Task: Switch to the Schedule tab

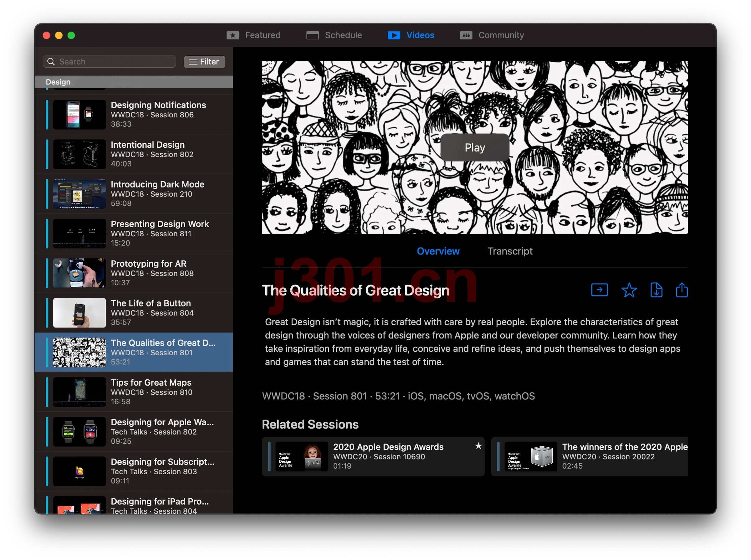Action: click(x=334, y=35)
